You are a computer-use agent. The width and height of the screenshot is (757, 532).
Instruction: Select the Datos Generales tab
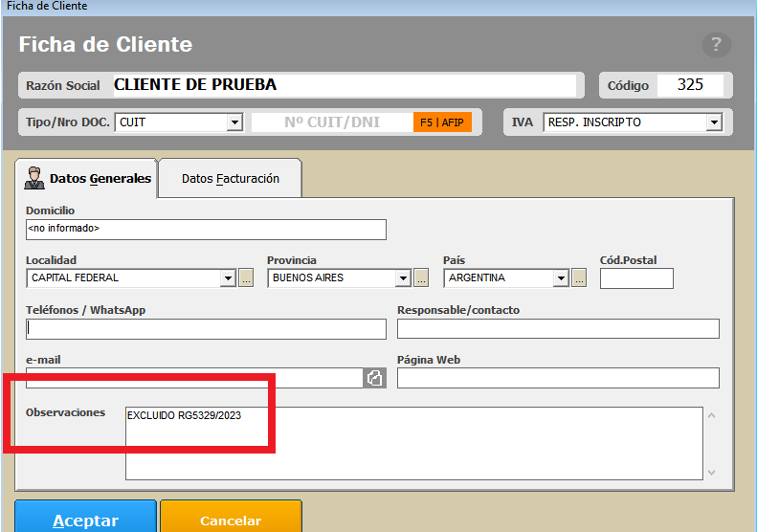point(87,179)
